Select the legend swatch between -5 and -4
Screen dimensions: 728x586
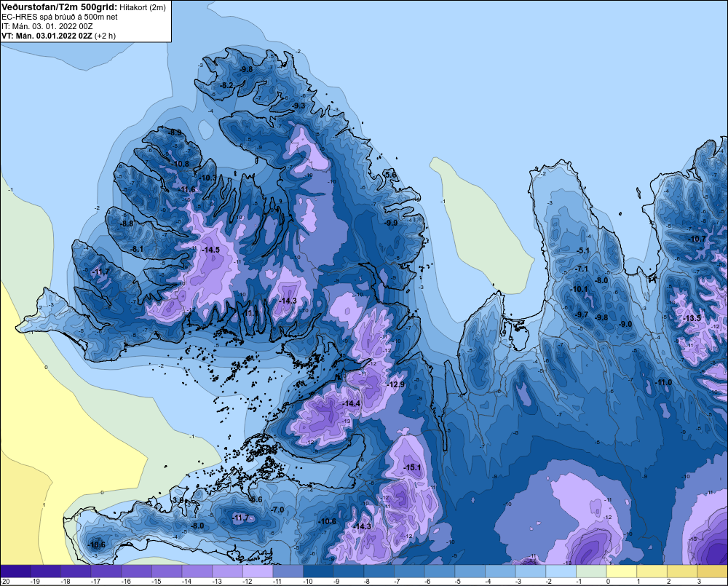(470, 571)
